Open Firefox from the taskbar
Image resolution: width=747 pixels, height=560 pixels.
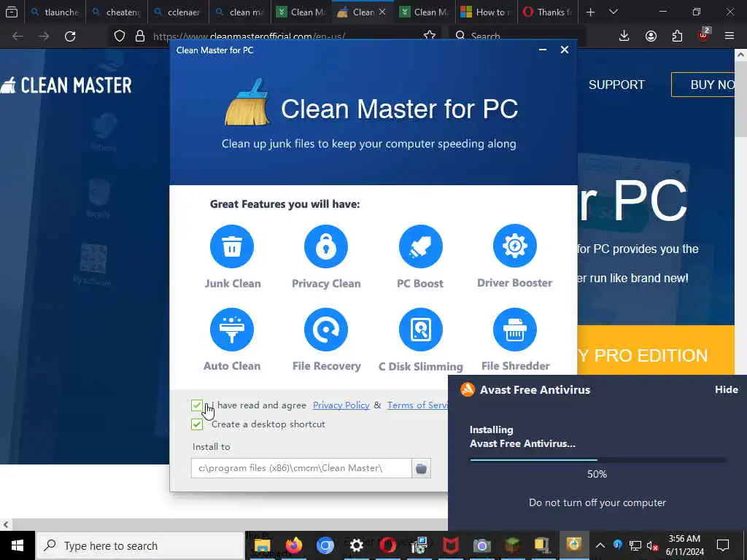coord(294,545)
